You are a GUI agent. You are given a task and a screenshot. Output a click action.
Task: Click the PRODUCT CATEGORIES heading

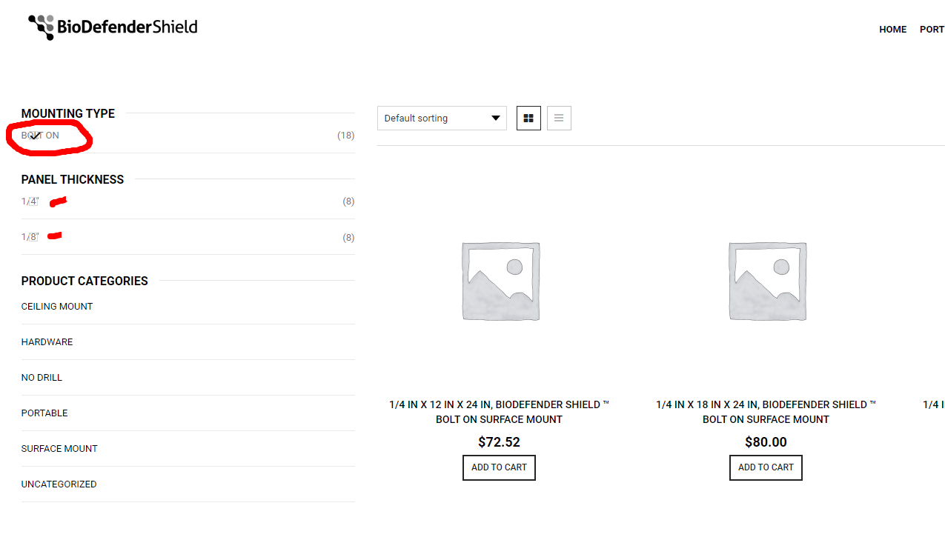(84, 281)
